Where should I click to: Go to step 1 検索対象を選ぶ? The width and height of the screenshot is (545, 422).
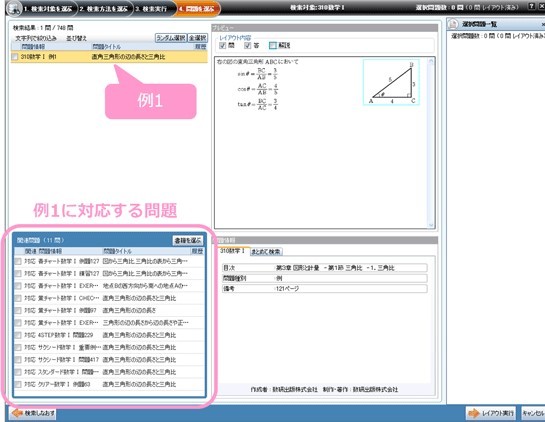click(x=48, y=9)
